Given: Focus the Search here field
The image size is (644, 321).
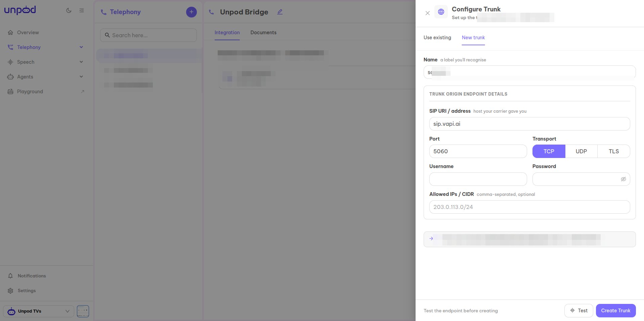Looking at the screenshot, I should [x=148, y=35].
